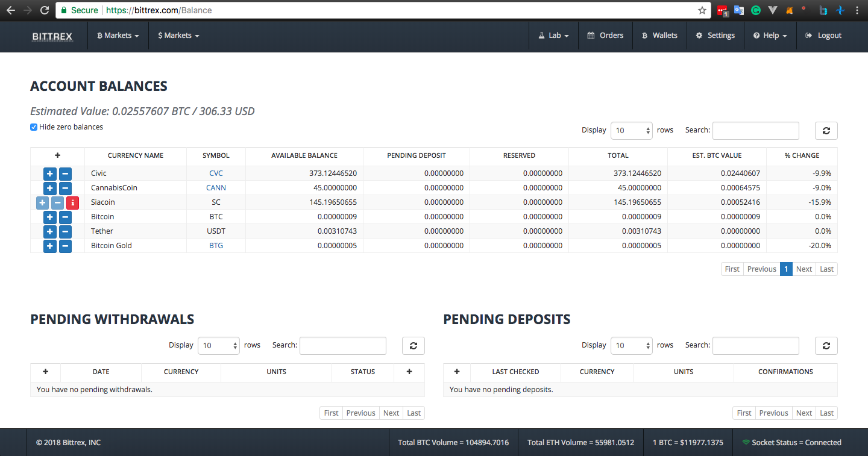
Task: Toggle the Hide zero balances checkbox
Action: [34, 127]
